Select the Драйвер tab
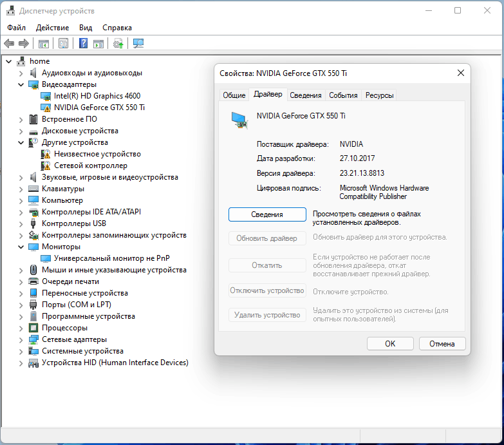The height and width of the screenshot is (445, 504). pos(268,94)
